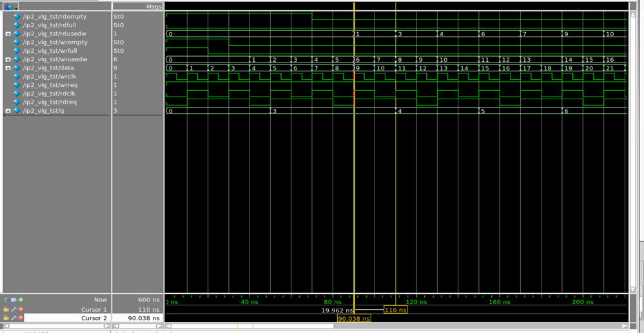The height and width of the screenshot is (333, 644).
Task: Select the /ip2_vlg_tst/rdreq signal name
Action: click(50, 102)
